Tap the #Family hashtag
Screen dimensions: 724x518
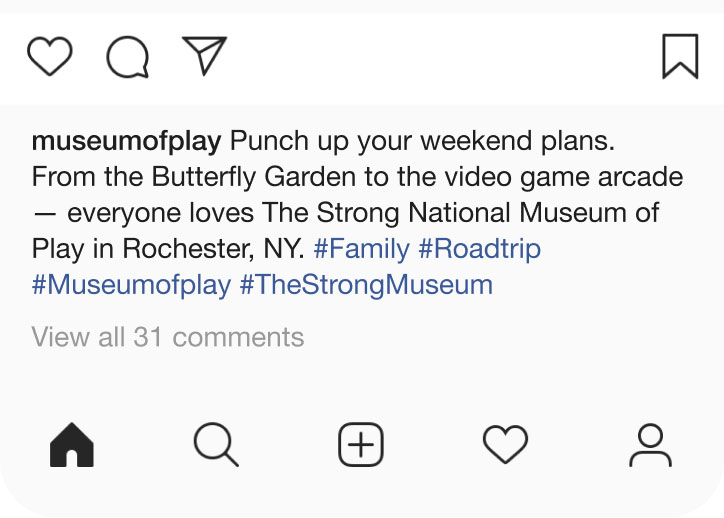[362, 249]
